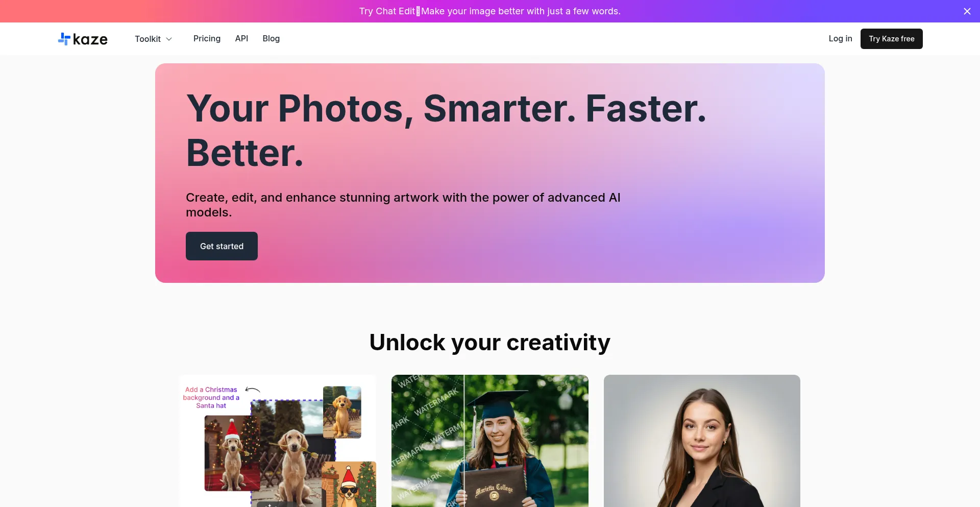The image size is (980, 507).
Task: Click Log in
Action: (x=840, y=39)
